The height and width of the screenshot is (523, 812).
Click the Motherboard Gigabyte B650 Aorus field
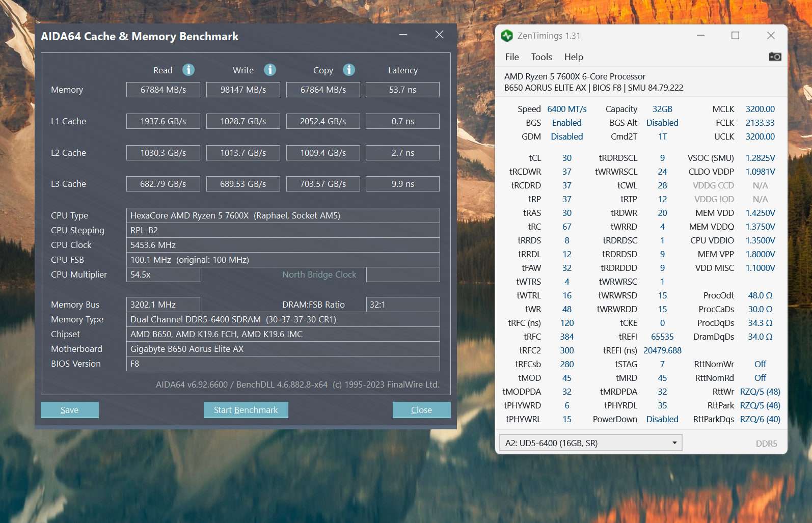[283, 349]
